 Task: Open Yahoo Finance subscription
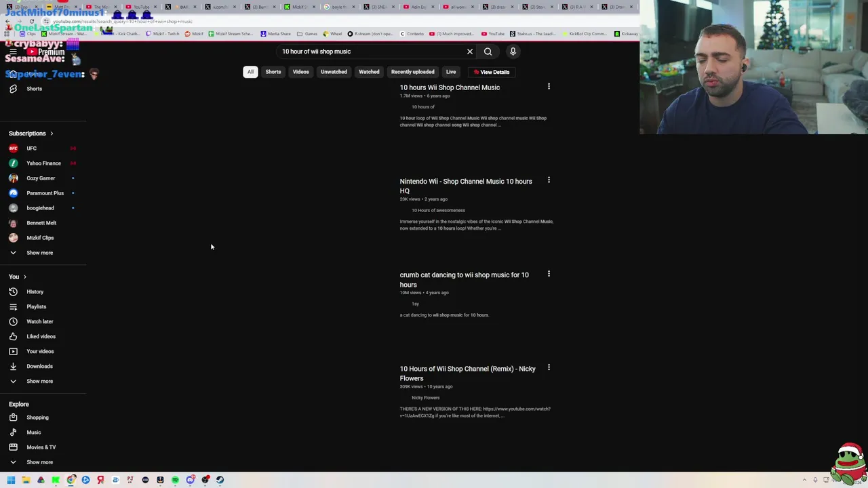43,163
